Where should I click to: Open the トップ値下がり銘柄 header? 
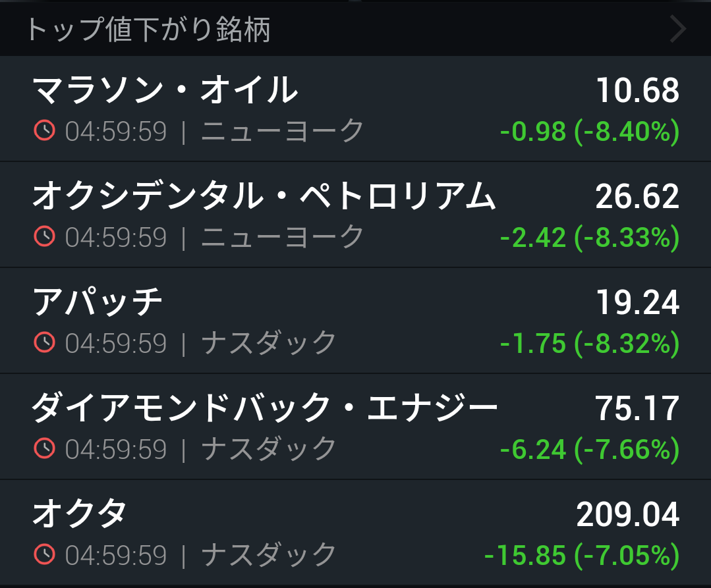click(x=356, y=29)
